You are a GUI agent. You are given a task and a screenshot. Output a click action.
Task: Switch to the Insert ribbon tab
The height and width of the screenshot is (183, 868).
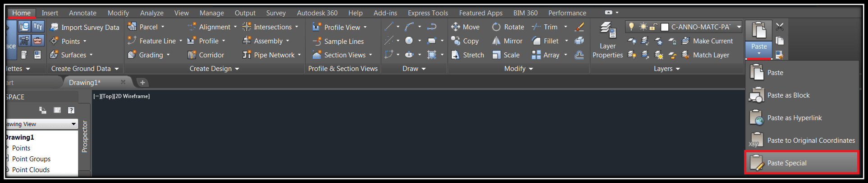[x=50, y=13]
